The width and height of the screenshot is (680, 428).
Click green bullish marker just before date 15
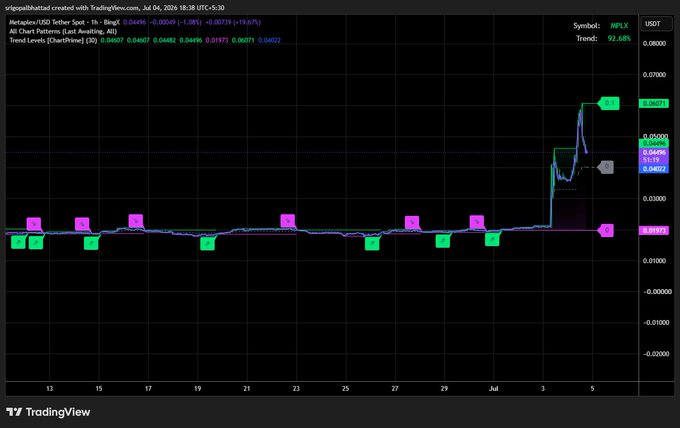(91, 243)
